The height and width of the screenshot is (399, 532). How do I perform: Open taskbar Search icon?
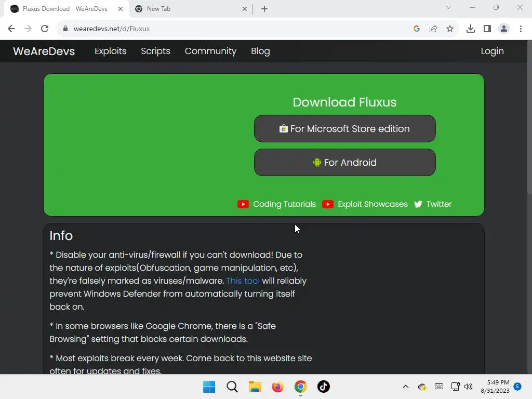232,387
